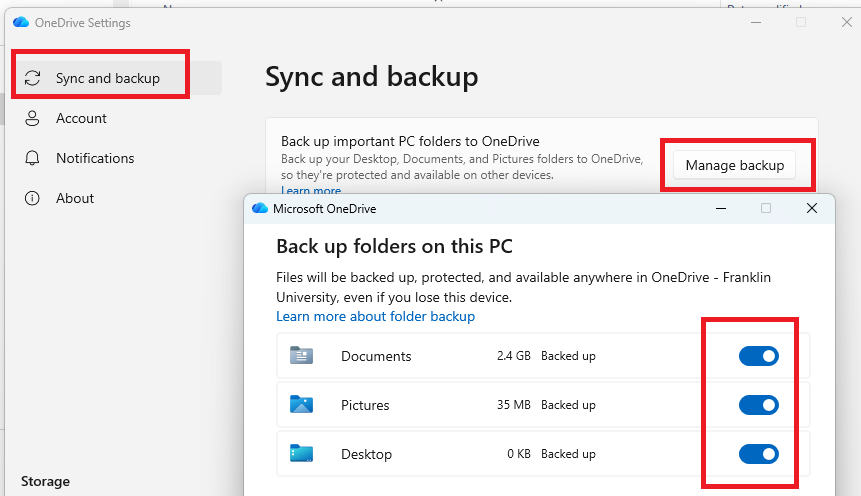The width and height of the screenshot is (861, 496).
Task: Open Learn more about folder backup link
Action: [375, 316]
